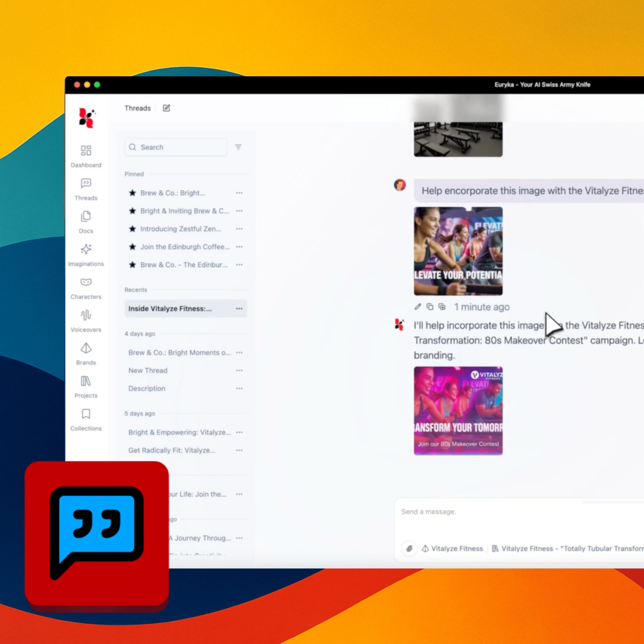The image size is (644, 644).
Task: Open Projects in the sidebar
Action: tap(86, 381)
